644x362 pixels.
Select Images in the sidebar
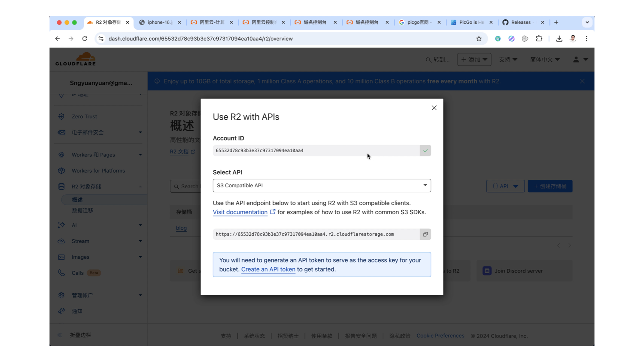click(x=81, y=257)
